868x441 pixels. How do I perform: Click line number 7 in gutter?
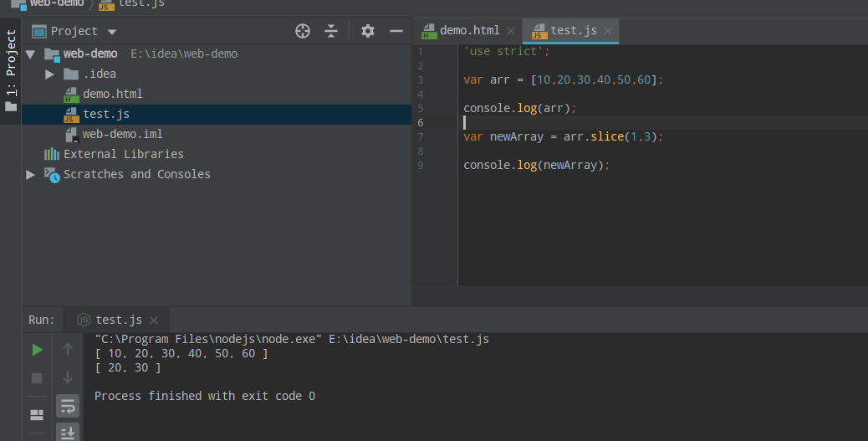[x=421, y=137]
